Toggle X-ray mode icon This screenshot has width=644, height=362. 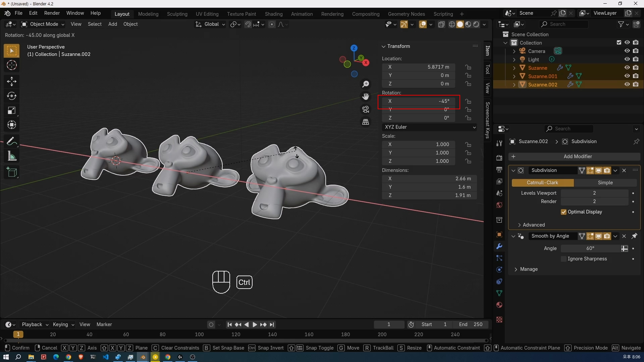441,24
